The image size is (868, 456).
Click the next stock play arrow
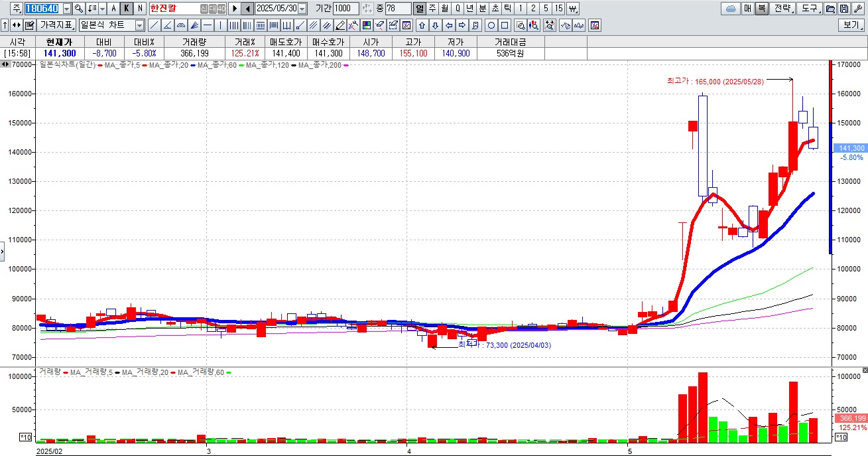(233, 9)
